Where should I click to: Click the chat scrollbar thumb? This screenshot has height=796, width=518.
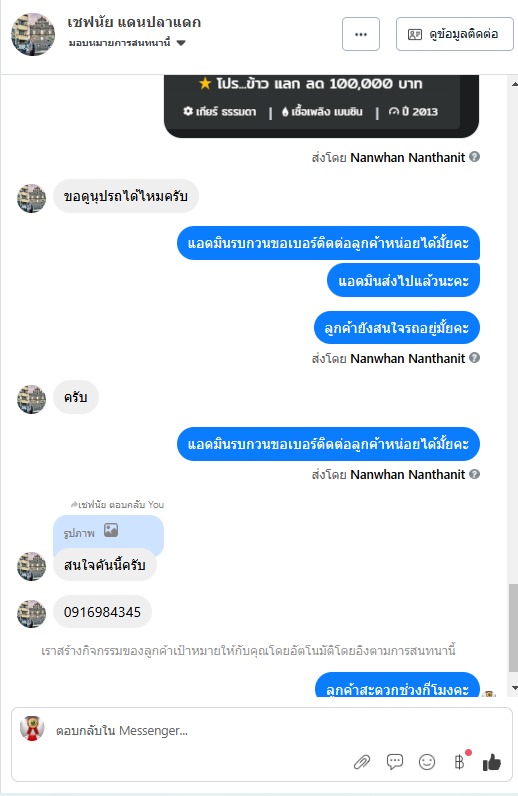point(513,627)
